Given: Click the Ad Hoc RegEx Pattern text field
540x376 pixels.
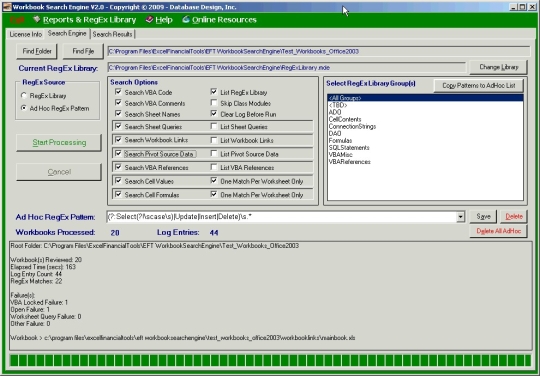Looking at the screenshot, I should [282, 217].
